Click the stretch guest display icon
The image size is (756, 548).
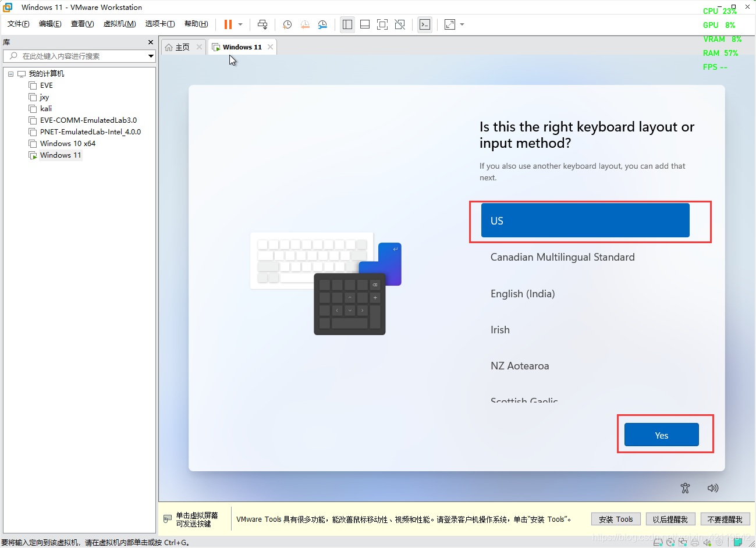tap(450, 24)
